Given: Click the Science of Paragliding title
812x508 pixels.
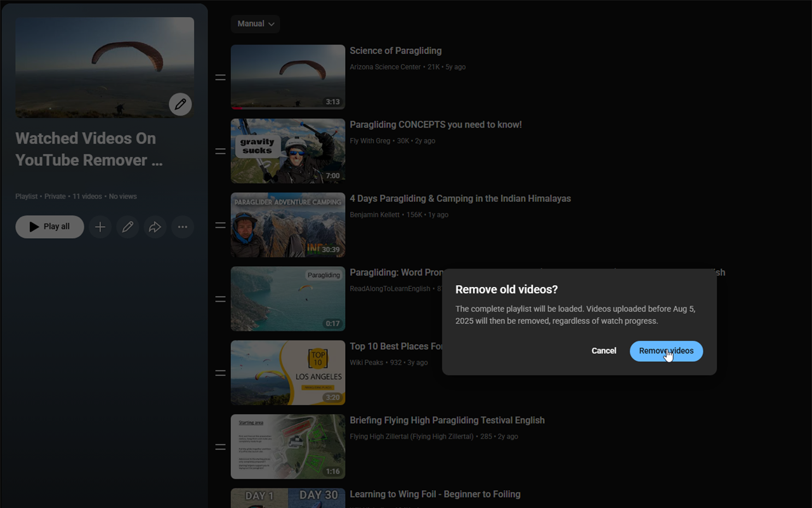Looking at the screenshot, I should (x=396, y=51).
